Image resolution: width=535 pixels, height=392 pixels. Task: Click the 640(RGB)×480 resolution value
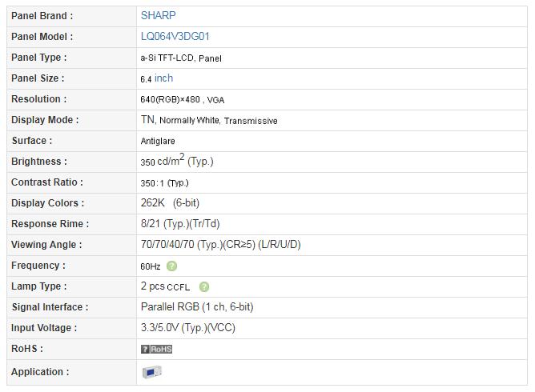170,99
